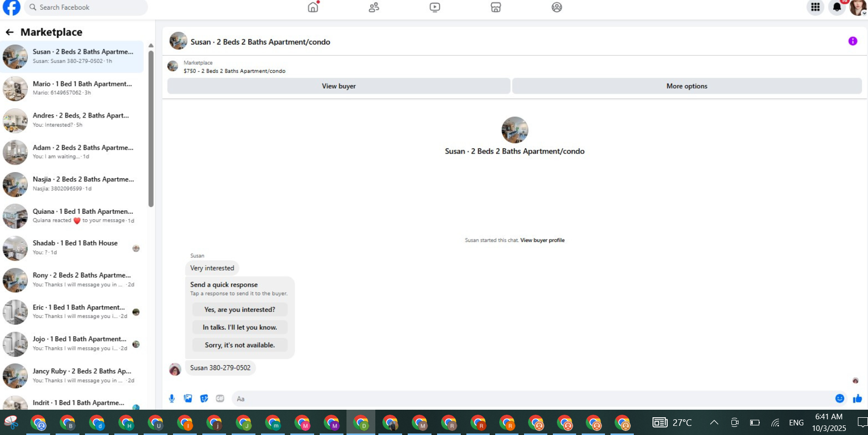This screenshot has width=868, height=435.
Task: Open the account profile picture menu
Action: tap(858, 7)
